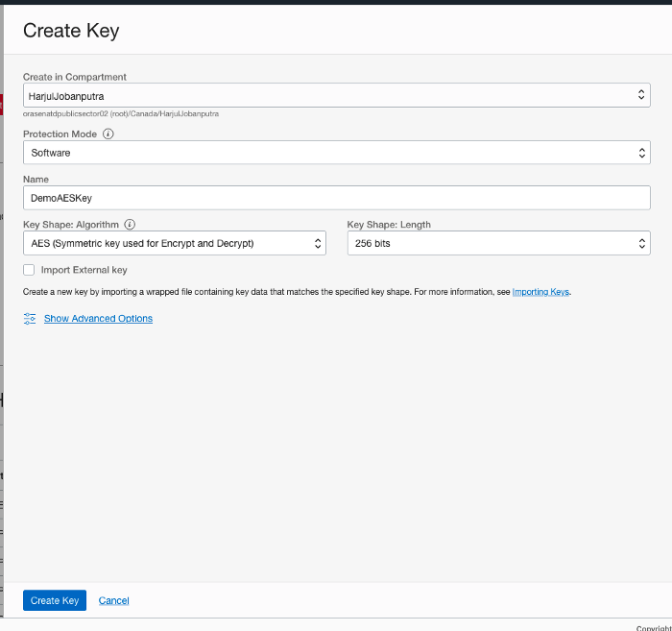
Task: Click the Protection Mode info icon
Action: (x=108, y=134)
